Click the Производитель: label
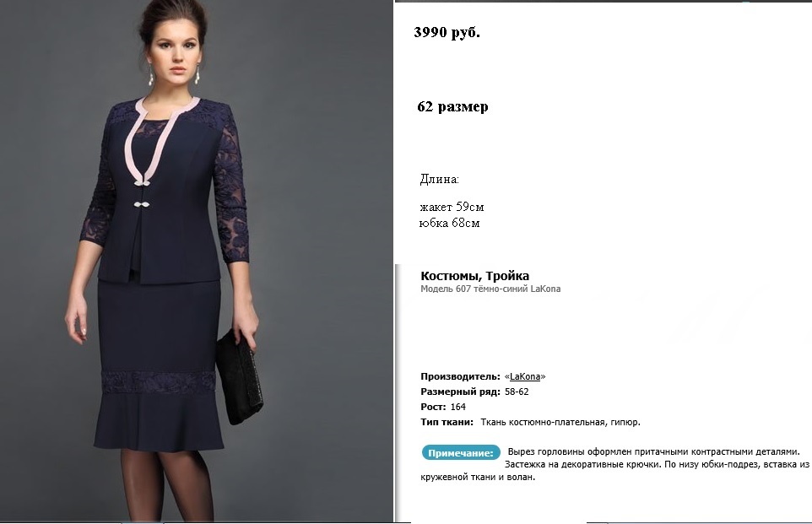This screenshot has width=812, height=524. click(x=460, y=376)
